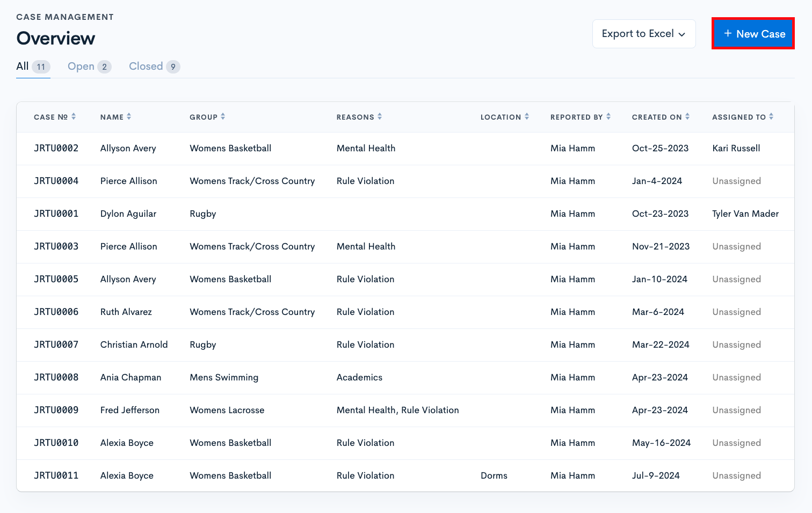Open case JRTU0004

click(56, 181)
